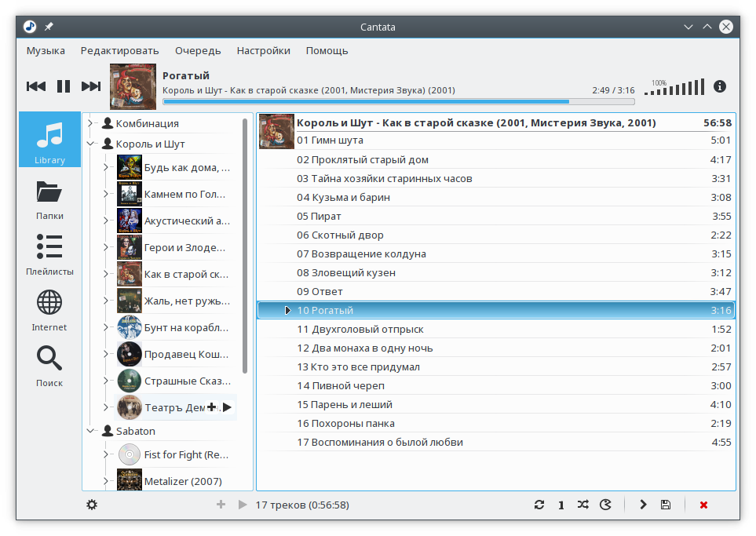Click the queue album header cover image
The width and height of the screenshot is (756, 536).
tap(276, 131)
